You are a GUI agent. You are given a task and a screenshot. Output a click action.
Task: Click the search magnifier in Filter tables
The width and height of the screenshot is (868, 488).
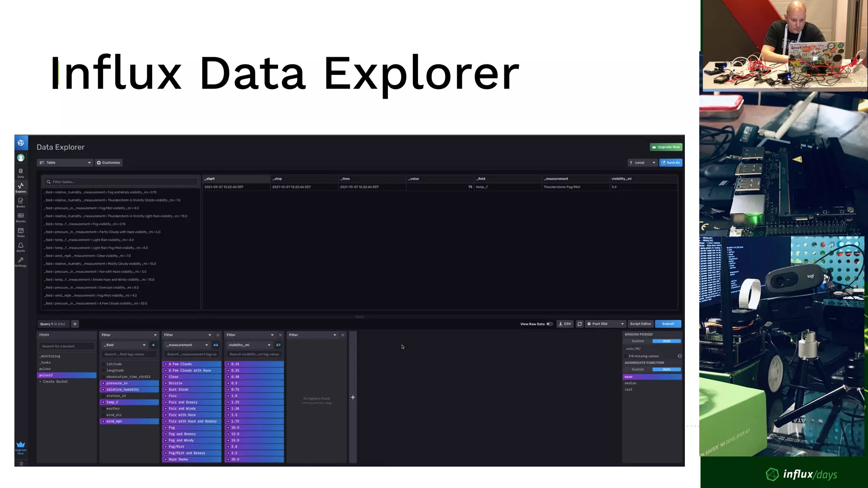(48, 182)
